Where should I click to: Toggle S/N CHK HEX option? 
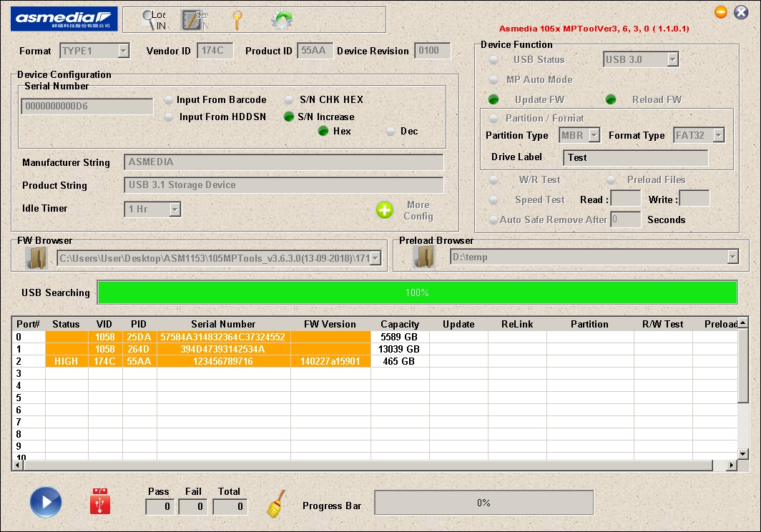click(x=289, y=100)
